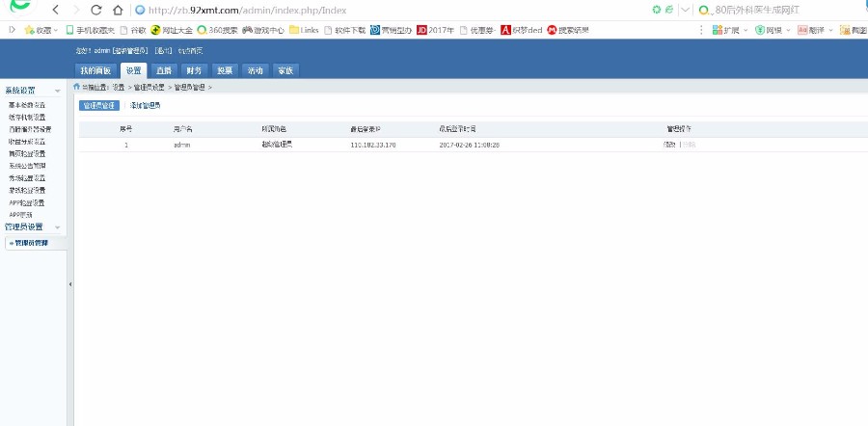Open the JD 2017年 bookmark
This screenshot has width=868, height=426.
point(436,31)
